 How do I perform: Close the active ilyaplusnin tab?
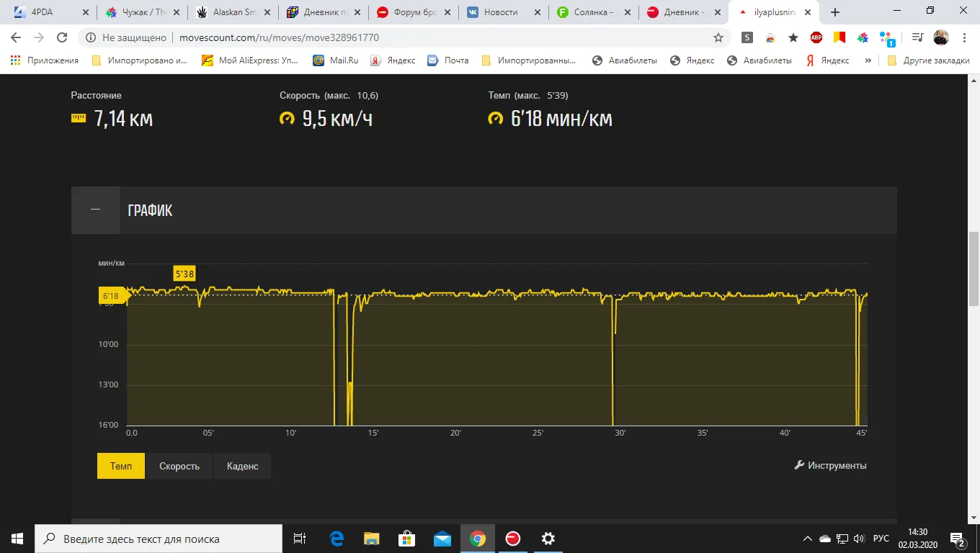pyautogui.click(x=806, y=12)
